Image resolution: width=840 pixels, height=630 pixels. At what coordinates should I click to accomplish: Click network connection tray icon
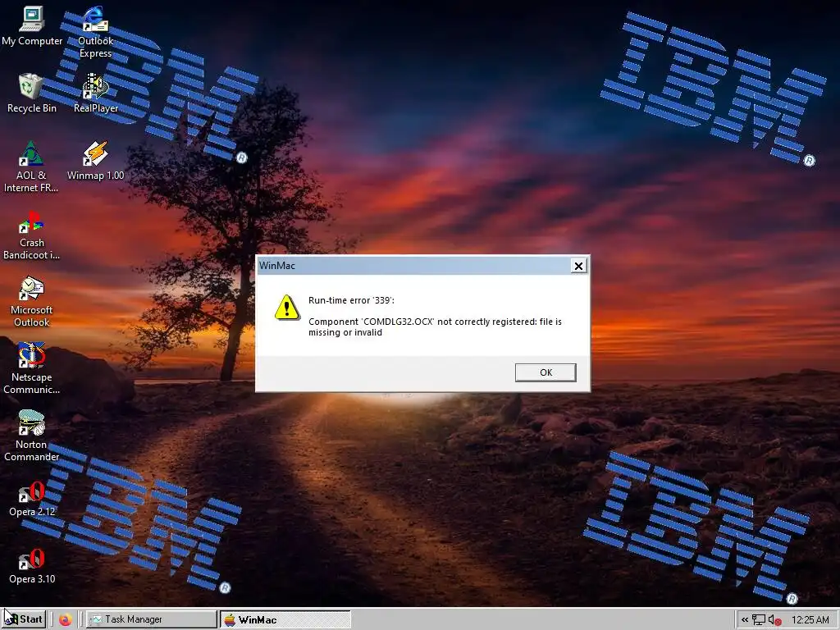tap(758, 620)
